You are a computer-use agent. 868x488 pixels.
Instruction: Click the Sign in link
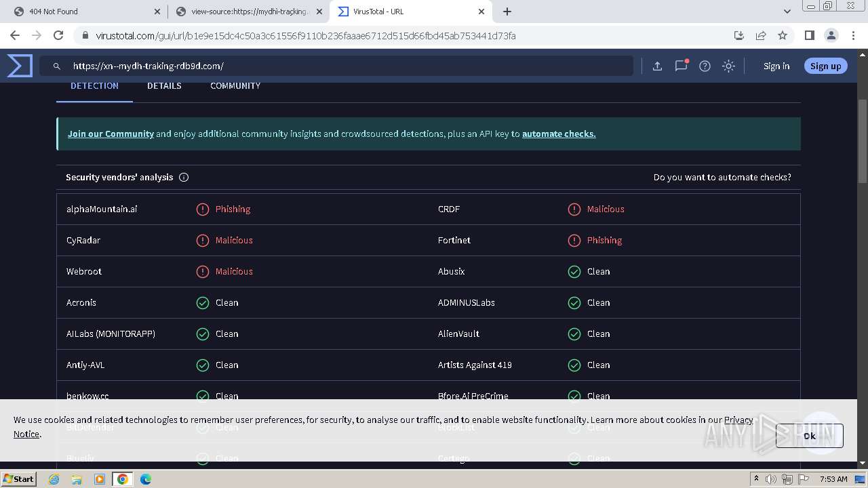pyautogui.click(x=776, y=66)
